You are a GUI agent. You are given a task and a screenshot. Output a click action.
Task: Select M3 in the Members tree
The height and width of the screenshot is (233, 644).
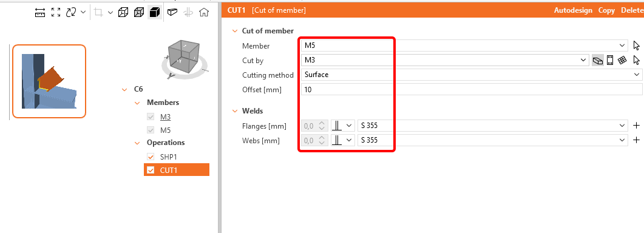[165, 117]
